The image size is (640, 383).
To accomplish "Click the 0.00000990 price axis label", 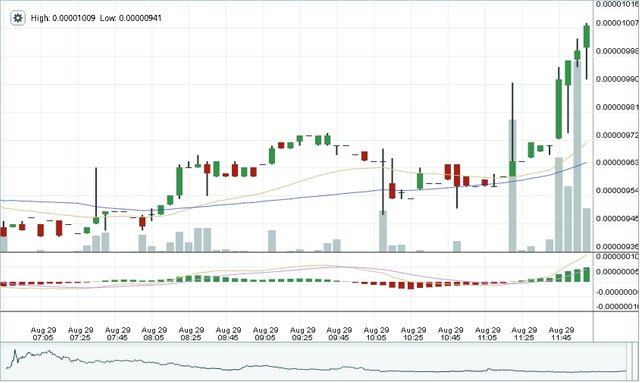I will (618, 79).
